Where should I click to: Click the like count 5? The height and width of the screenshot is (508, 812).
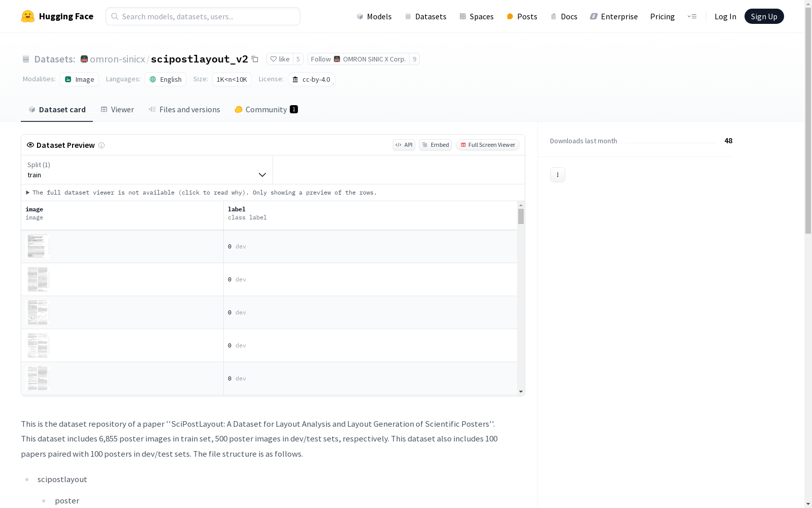298,59
